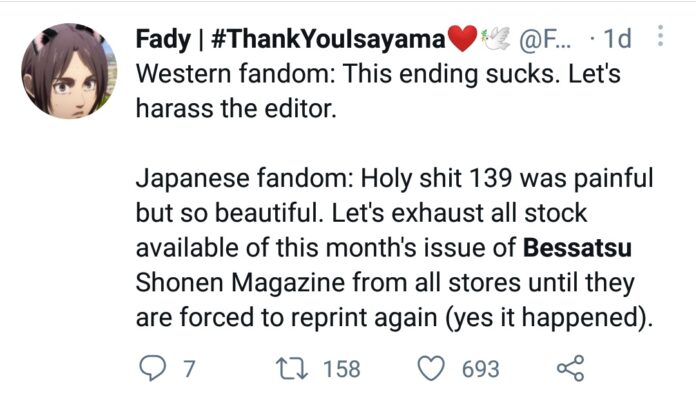Open the Fady display name link
This screenshot has height=399, width=696.
163,39
